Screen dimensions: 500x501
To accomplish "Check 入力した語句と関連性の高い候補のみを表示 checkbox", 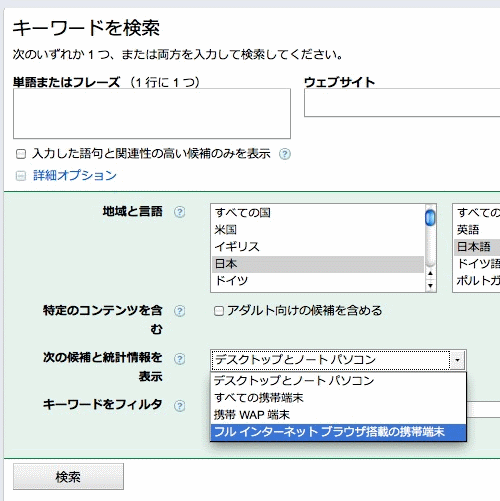I will pos(21,154).
